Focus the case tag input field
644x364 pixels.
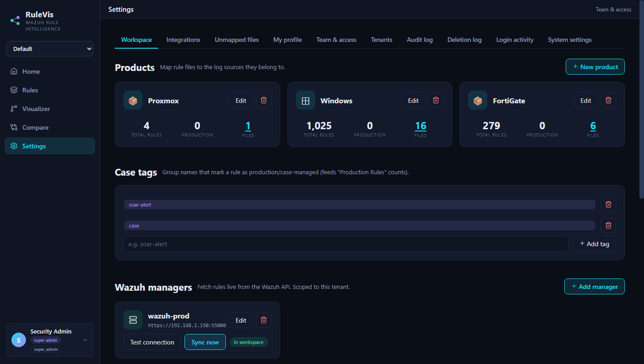point(346,244)
